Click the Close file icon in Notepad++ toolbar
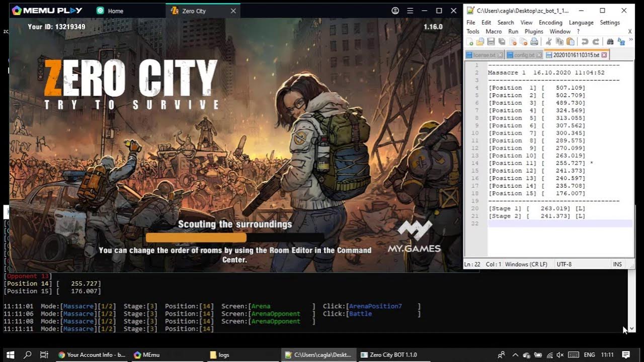The height and width of the screenshot is (362, 644). (x=513, y=42)
